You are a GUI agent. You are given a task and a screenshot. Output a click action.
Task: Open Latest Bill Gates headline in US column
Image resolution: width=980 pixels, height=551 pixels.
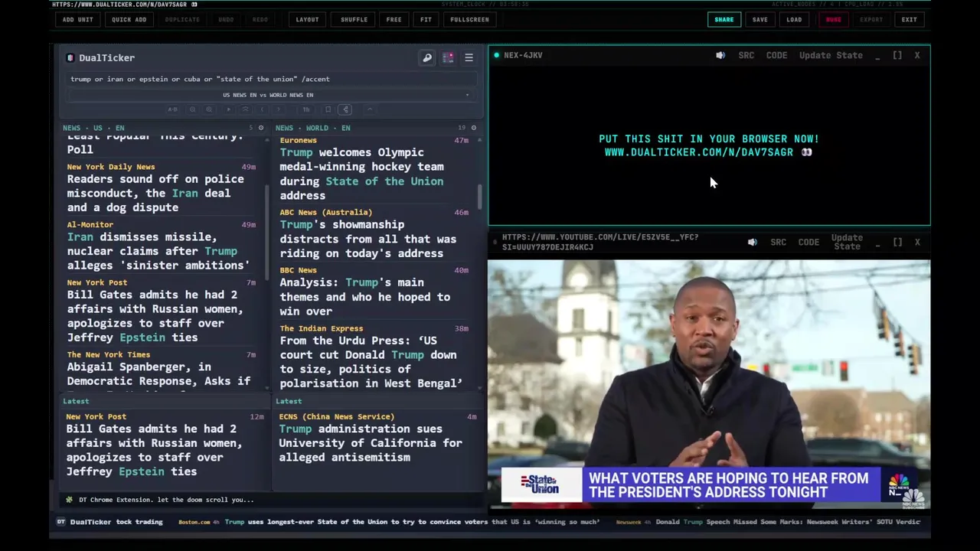pyautogui.click(x=154, y=450)
